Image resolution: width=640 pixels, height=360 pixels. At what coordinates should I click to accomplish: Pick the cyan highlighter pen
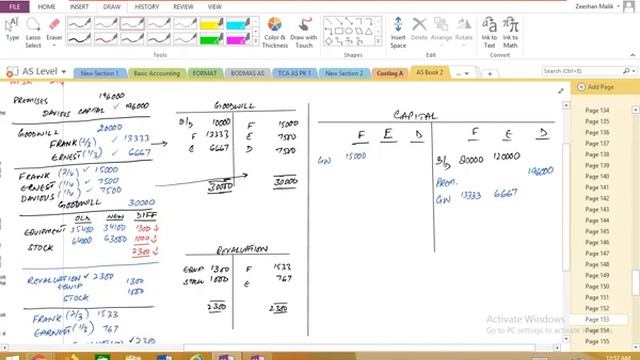pos(238,24)
